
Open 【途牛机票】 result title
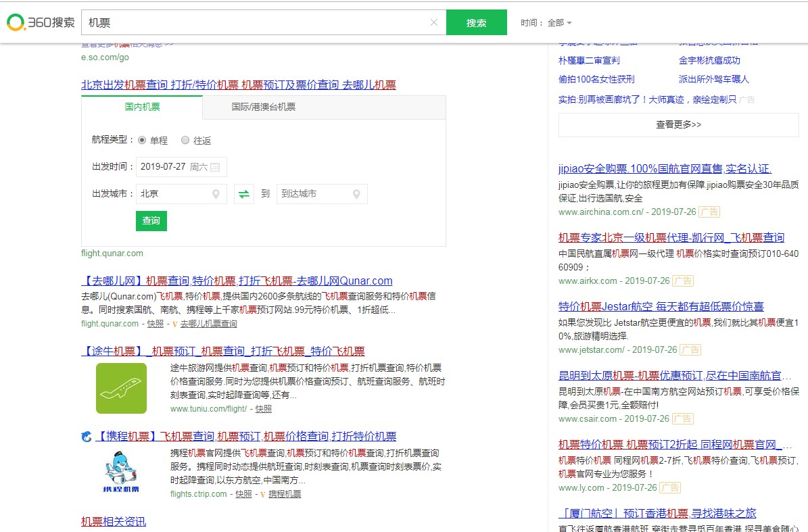(x=222, y=352)
